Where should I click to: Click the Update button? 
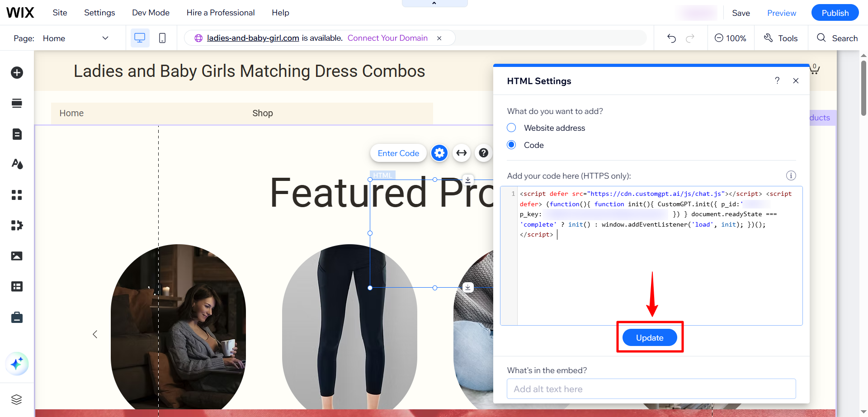pyautogui.click(x=650, y=337)
